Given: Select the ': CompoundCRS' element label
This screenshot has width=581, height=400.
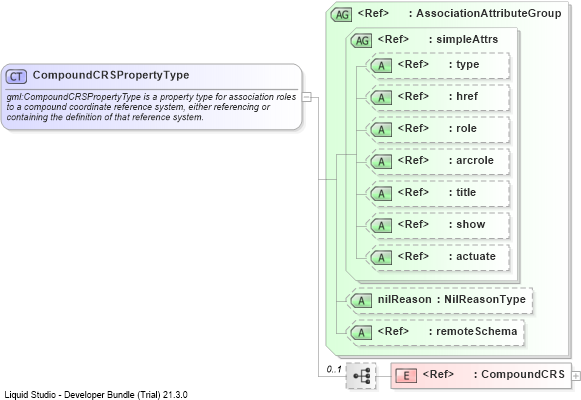Looking at the screenshot, I should (x=519, y=374).
